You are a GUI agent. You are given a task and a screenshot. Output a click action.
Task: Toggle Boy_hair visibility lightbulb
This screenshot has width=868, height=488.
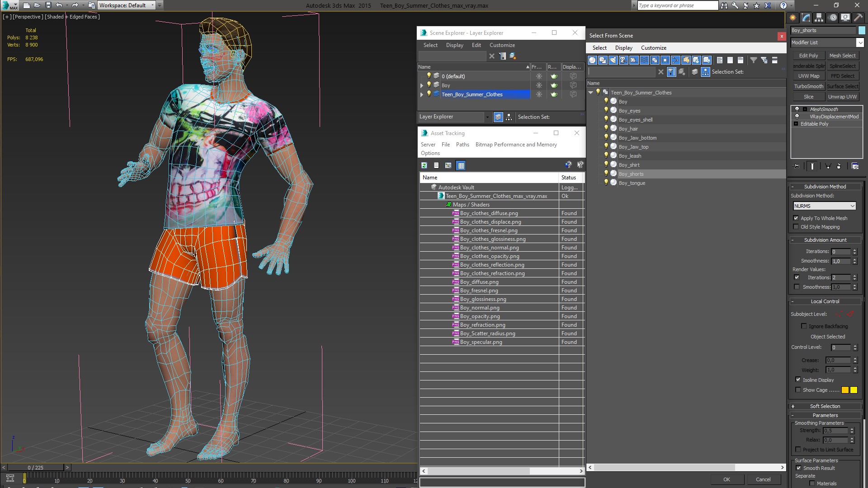click(x=606, y=128)
